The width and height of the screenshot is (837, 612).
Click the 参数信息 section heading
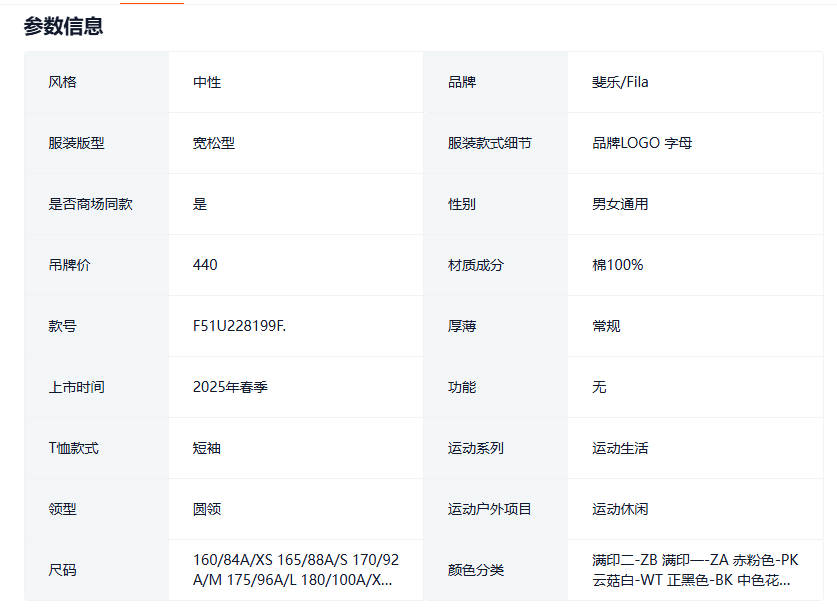(x=63, y=27)
